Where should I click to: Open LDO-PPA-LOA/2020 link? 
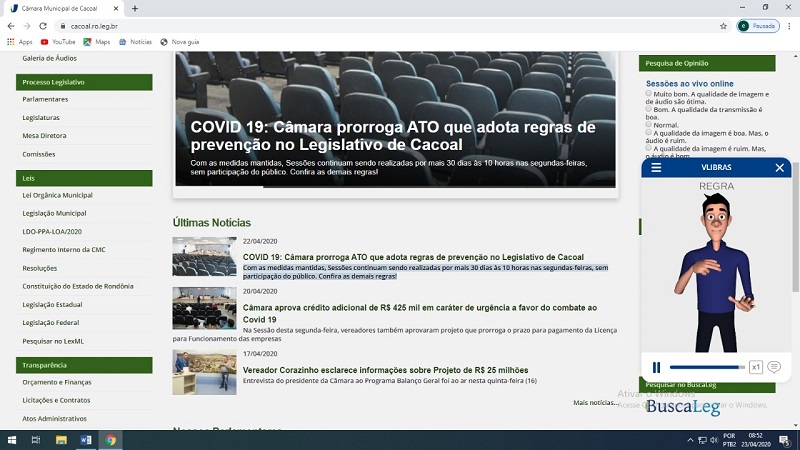(x=52, y=232)
